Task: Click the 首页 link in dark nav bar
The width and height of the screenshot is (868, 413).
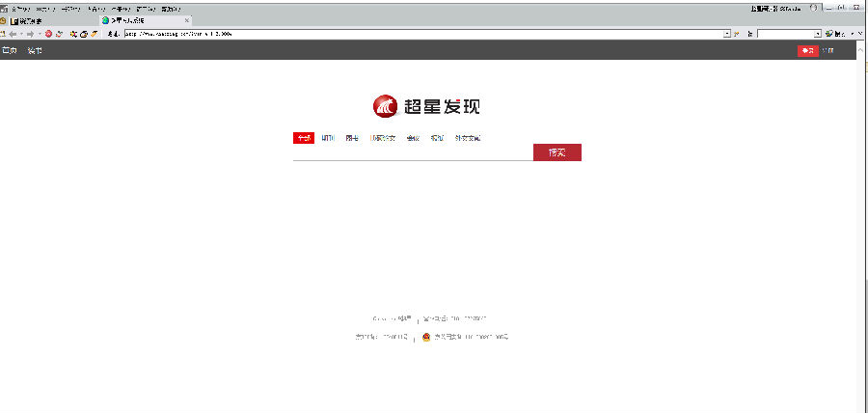Action: tap(9, 51)
